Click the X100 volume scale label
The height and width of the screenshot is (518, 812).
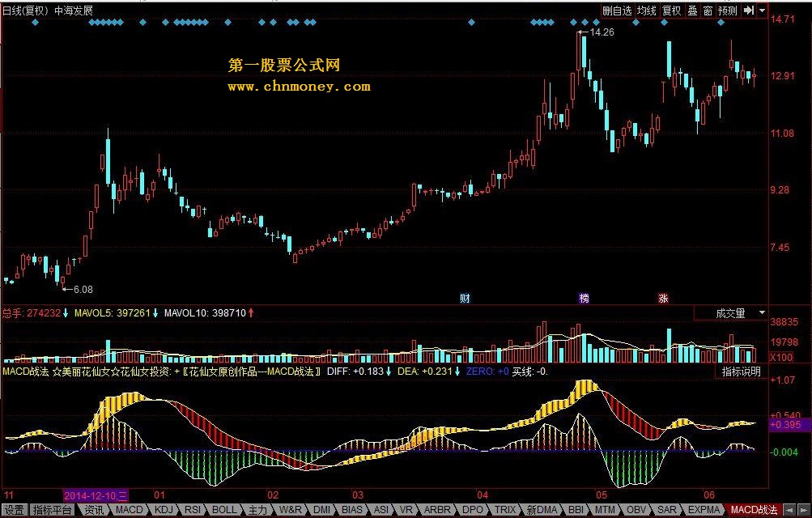tap(781, 358)
